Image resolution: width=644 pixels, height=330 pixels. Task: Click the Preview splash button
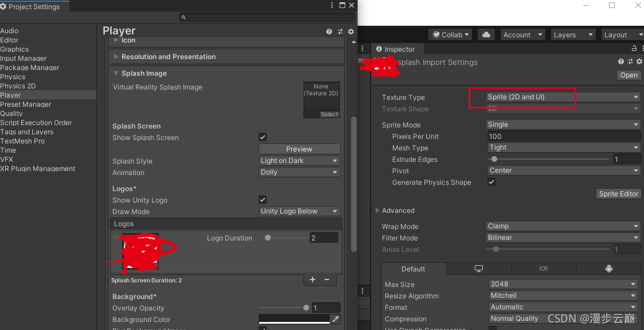[299, 149]
